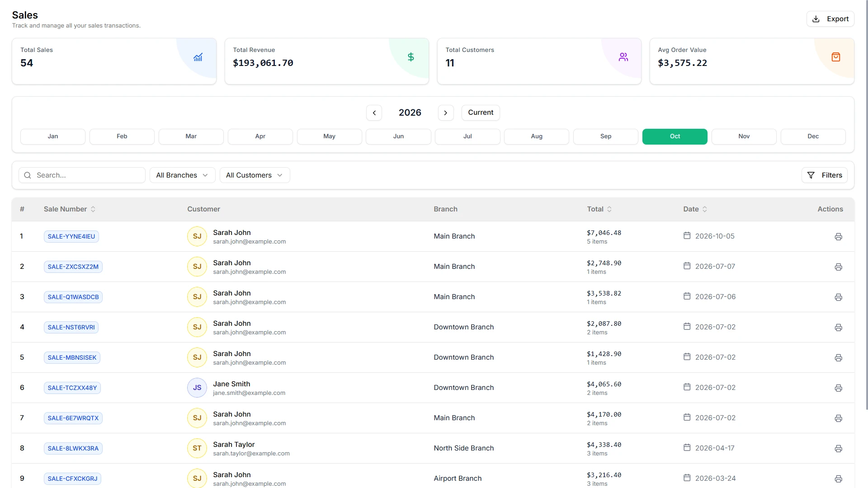Jump to Current month

coord(481,113)
